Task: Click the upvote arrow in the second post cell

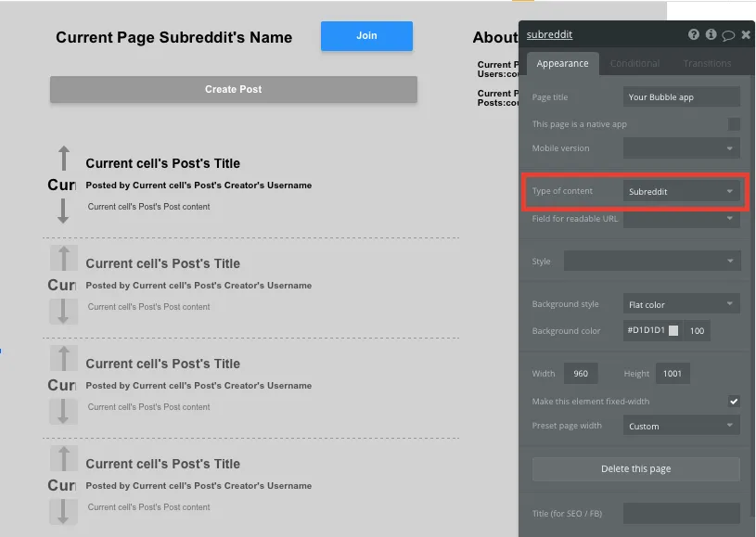Action: 63,258
